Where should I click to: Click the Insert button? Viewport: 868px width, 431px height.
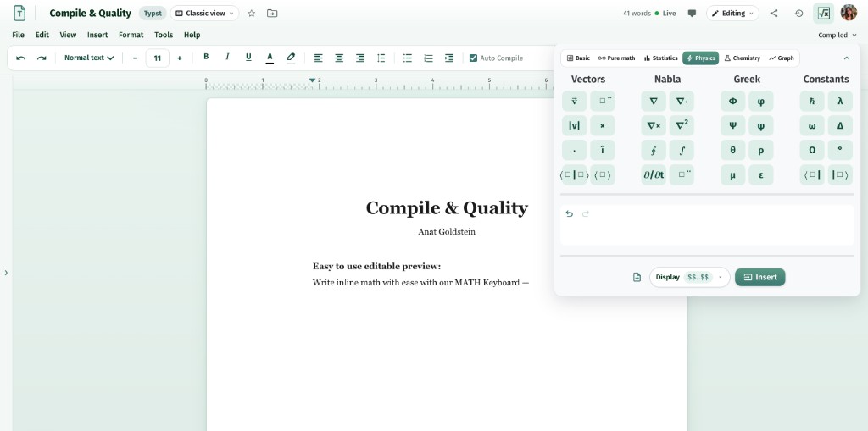(760, 277)
